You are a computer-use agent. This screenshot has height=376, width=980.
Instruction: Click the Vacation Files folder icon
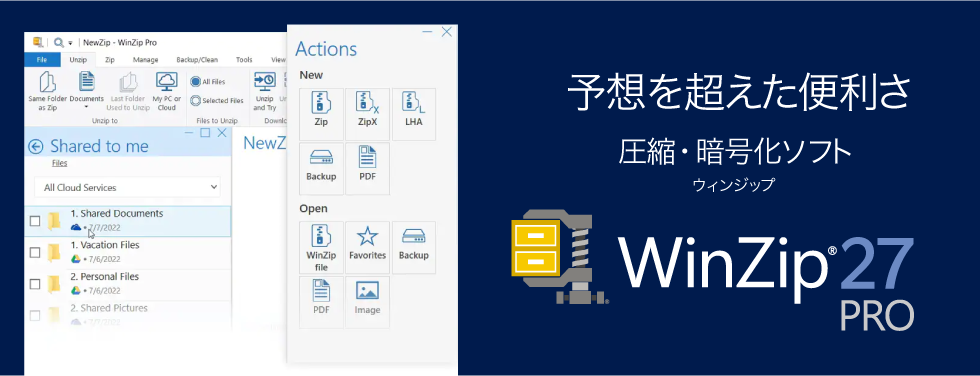pos(55,252)
